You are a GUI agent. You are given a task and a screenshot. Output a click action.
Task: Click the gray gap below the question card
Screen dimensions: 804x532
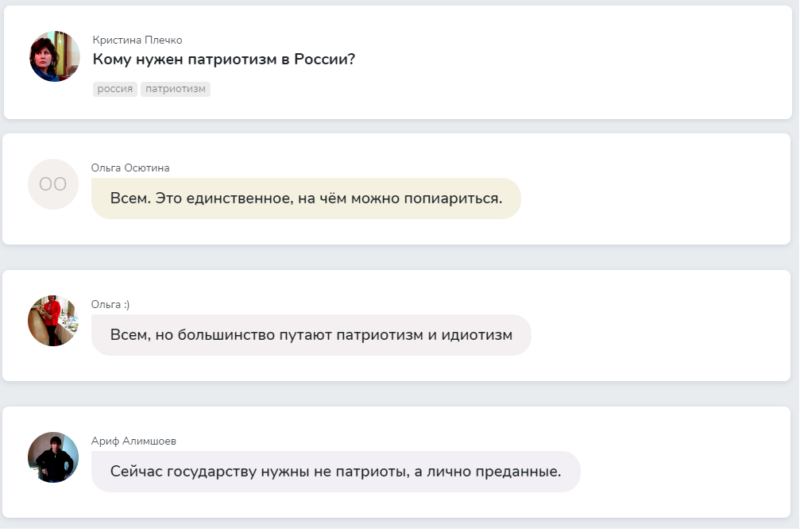[397, 126]
